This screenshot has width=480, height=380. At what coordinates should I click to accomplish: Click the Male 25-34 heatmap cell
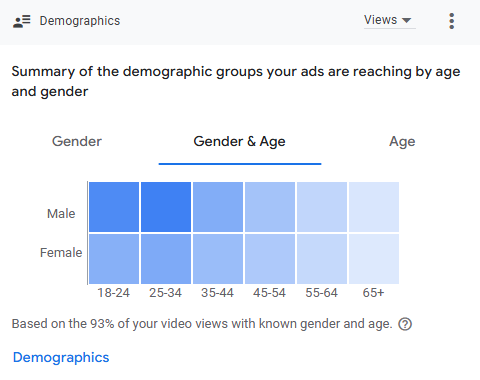(x=166, y=207)
